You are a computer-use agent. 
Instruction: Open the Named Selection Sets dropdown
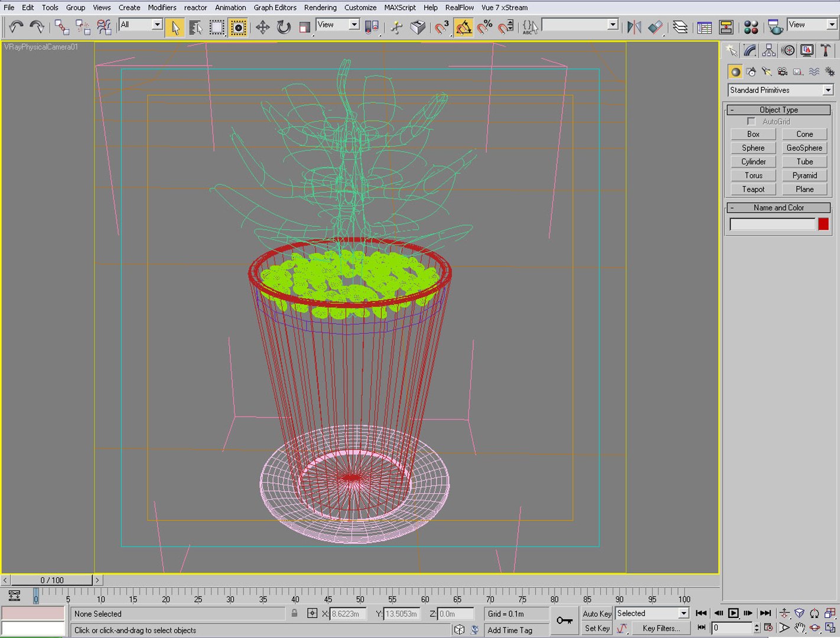point(580,25)
